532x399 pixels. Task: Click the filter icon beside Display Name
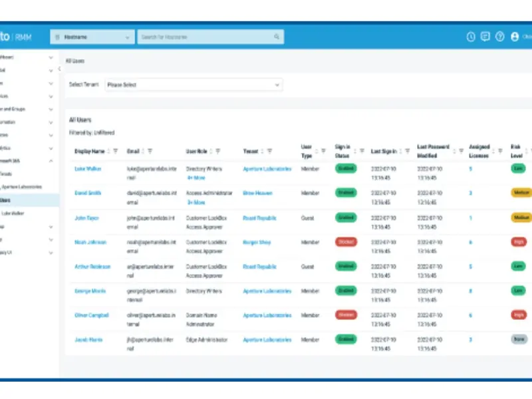click(x=116, y=151)
